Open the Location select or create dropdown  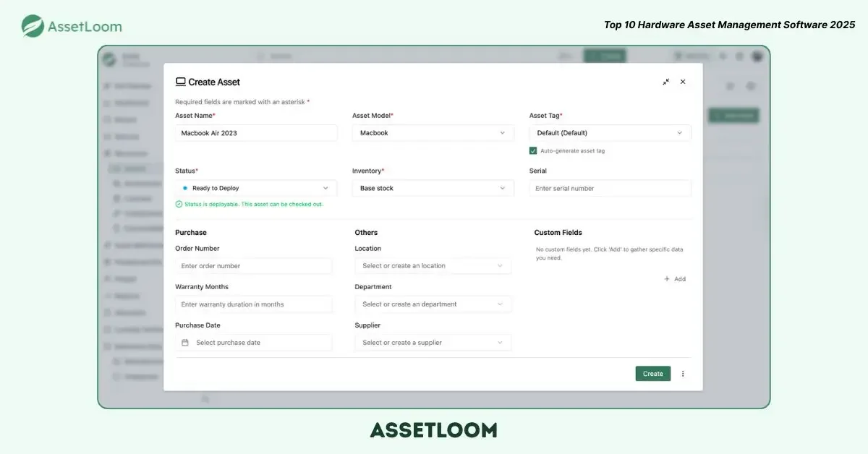pyautogui.click(x=433, y=266)
